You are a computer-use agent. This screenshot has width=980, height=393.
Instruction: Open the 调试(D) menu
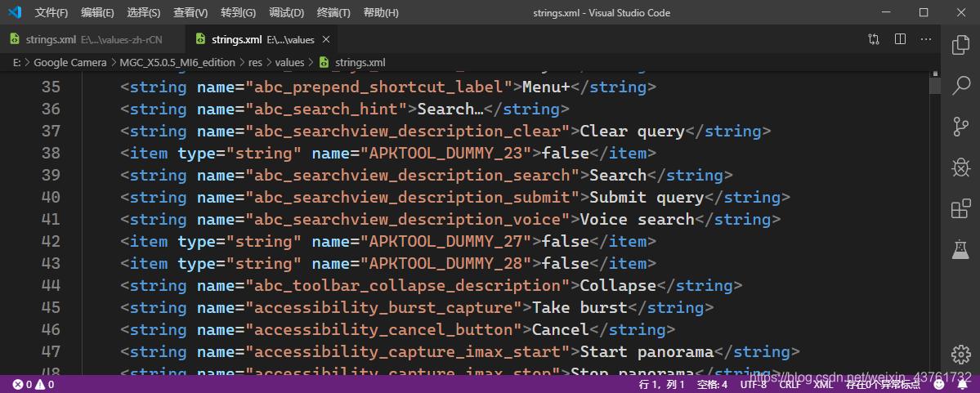click(286, 12)
